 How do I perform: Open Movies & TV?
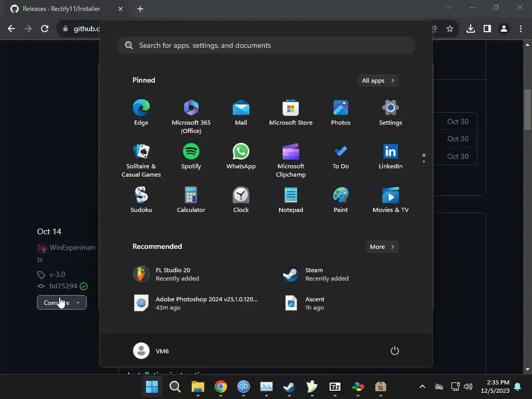click(x=391, y=200)
